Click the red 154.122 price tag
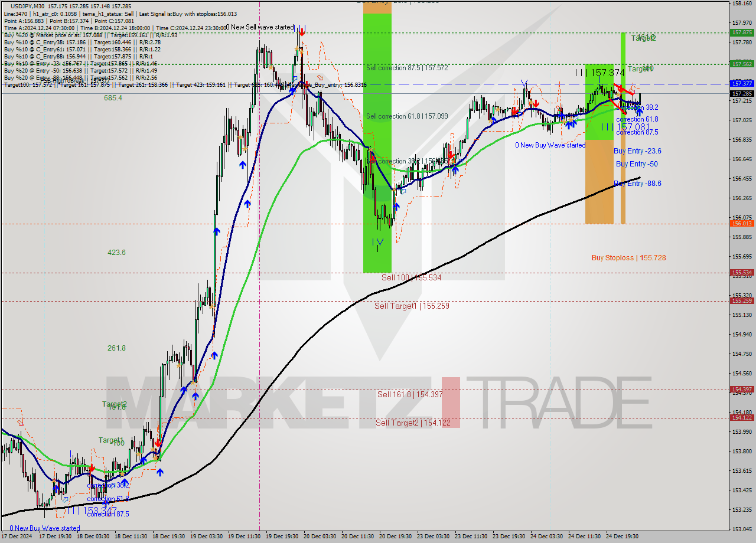The height and width of the screenshot is (543, 756). [742, 417]
